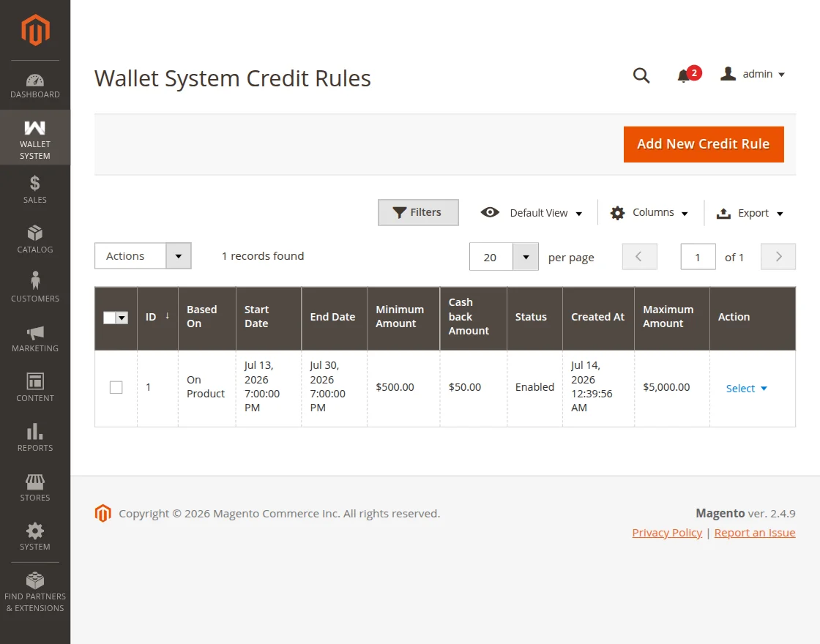Open the Content menu

[35, 388]
